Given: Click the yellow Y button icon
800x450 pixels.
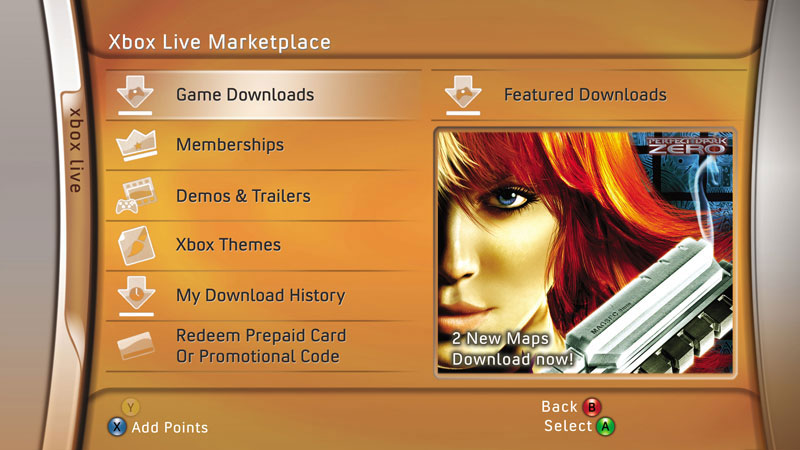Looking at the screenshot, I should point(130,407).
